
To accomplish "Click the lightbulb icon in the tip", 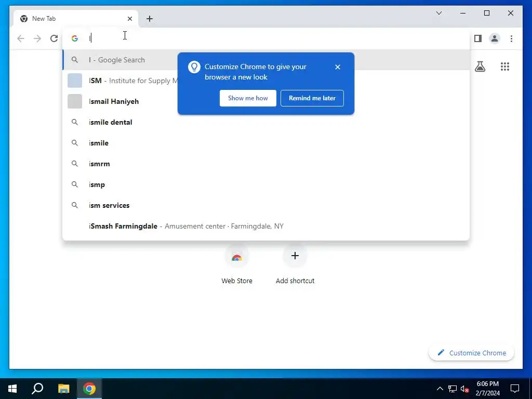I will coord(194,67).
